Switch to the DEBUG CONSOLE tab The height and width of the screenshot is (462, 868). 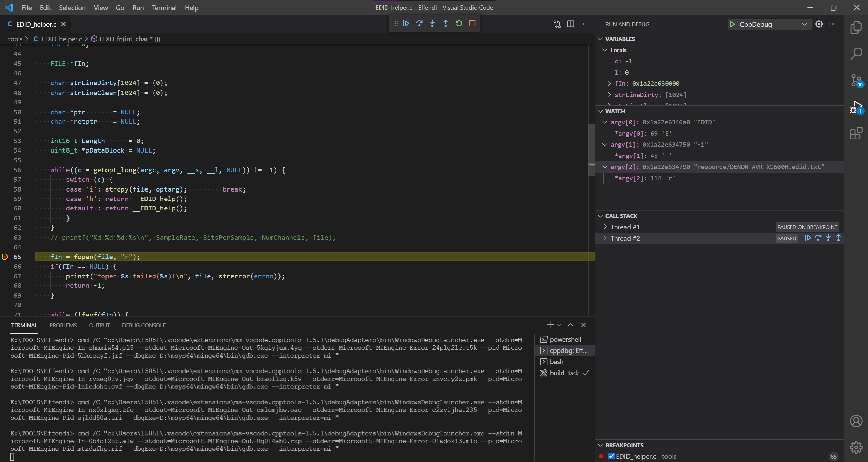click(143, 325)
